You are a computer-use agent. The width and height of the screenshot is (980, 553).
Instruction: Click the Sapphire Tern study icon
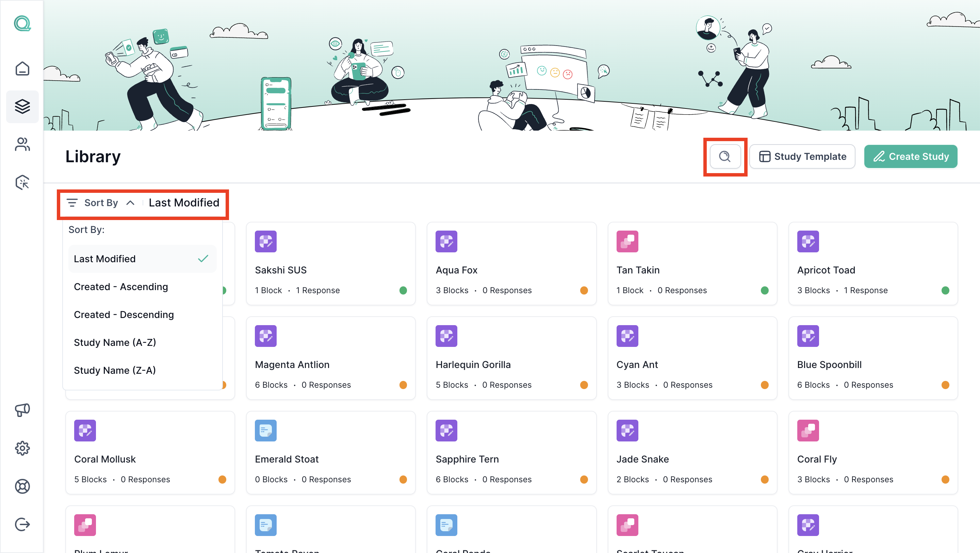446,431
